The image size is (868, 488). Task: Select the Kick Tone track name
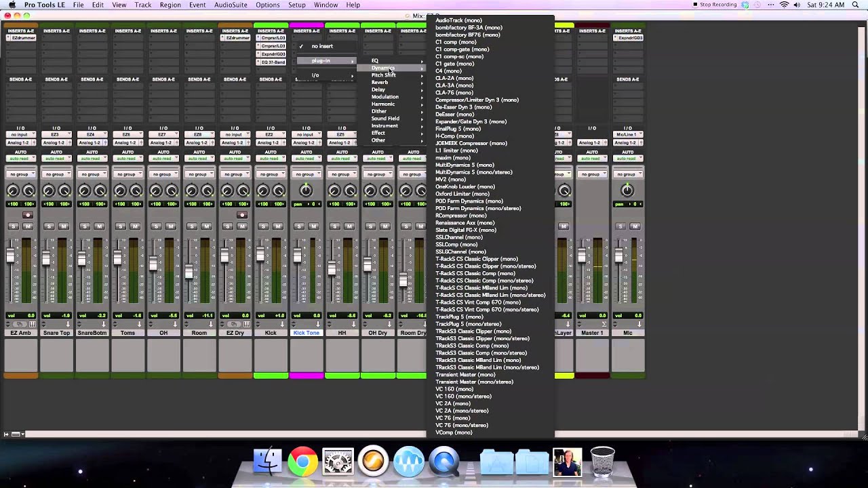point(307,333)
